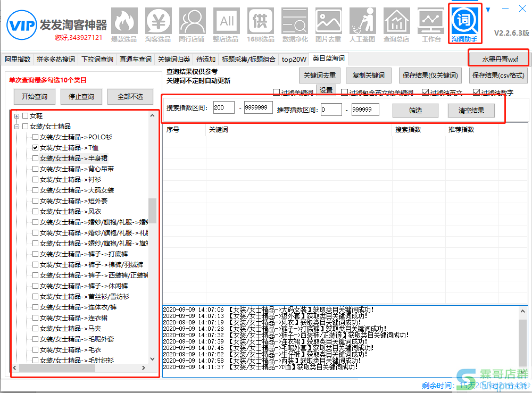Open the 人工鉴图 sweeper icon
Screen dimensions: 532x393
click(362, 24)
